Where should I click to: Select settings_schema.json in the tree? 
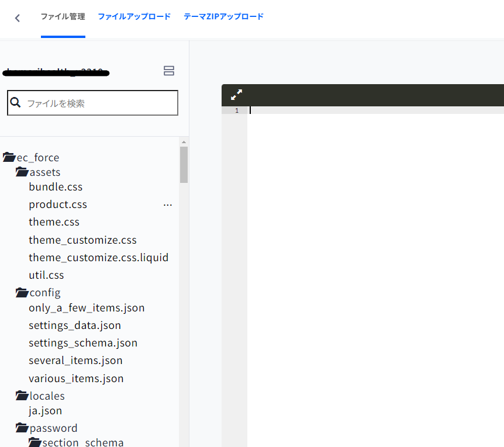[x=83, y=343]
